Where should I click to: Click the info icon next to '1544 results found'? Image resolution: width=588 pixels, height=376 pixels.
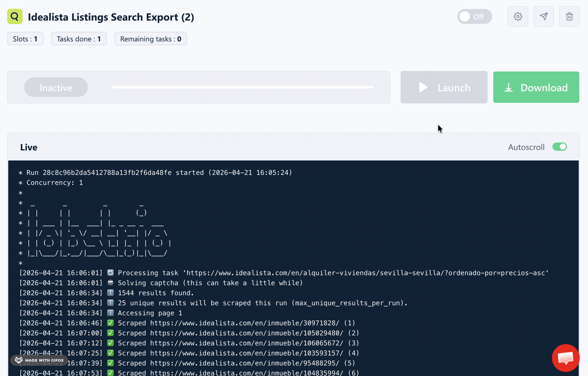click(x=110, y=293)
